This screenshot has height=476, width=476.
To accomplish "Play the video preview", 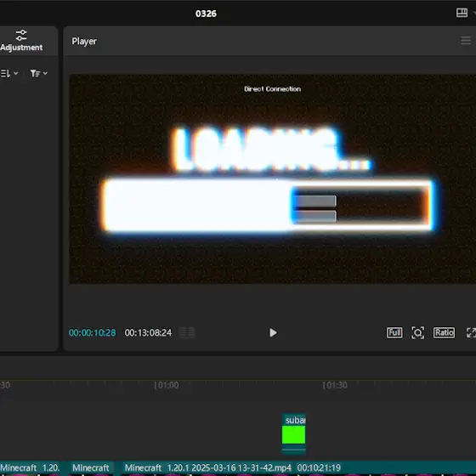I will pos(273,332).
